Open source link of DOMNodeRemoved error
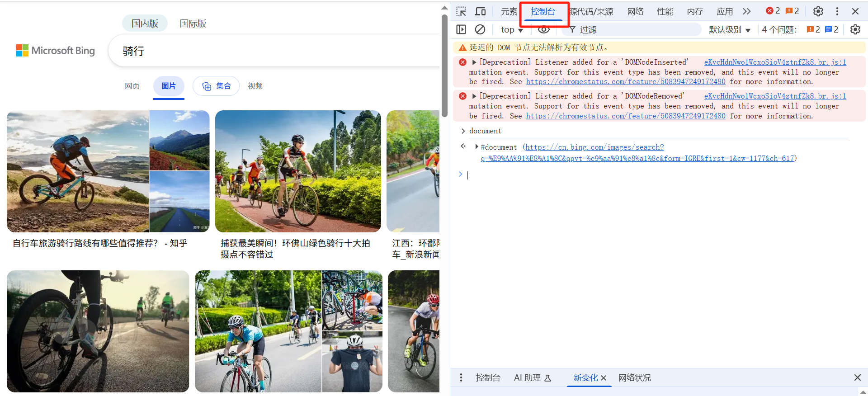868x396 pixels. [x=775, y=96]
